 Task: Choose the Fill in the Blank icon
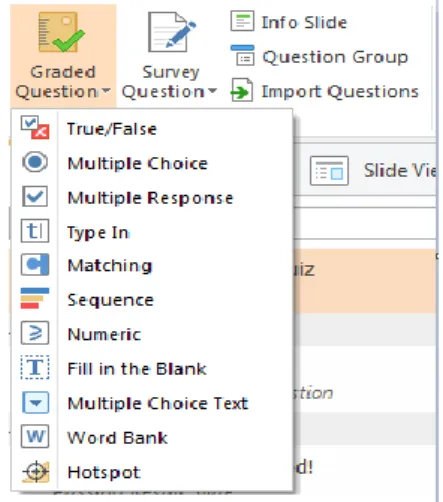click(35, 367)
